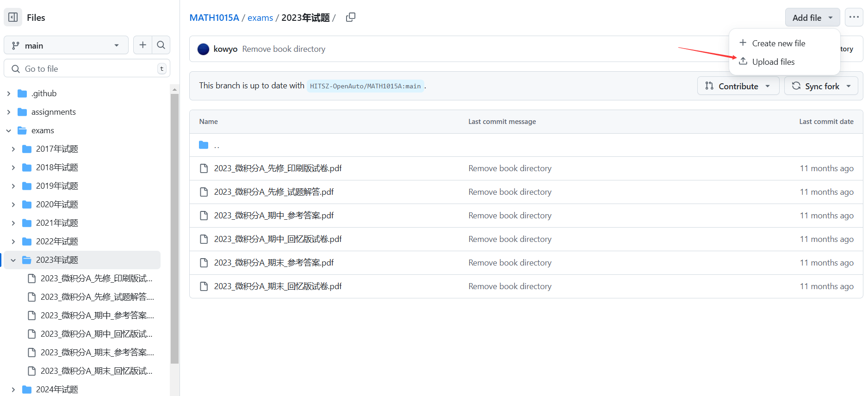This screenshot has height=396, width=868.
Task: Open the main branch dropdown
Action: point(66,45)
